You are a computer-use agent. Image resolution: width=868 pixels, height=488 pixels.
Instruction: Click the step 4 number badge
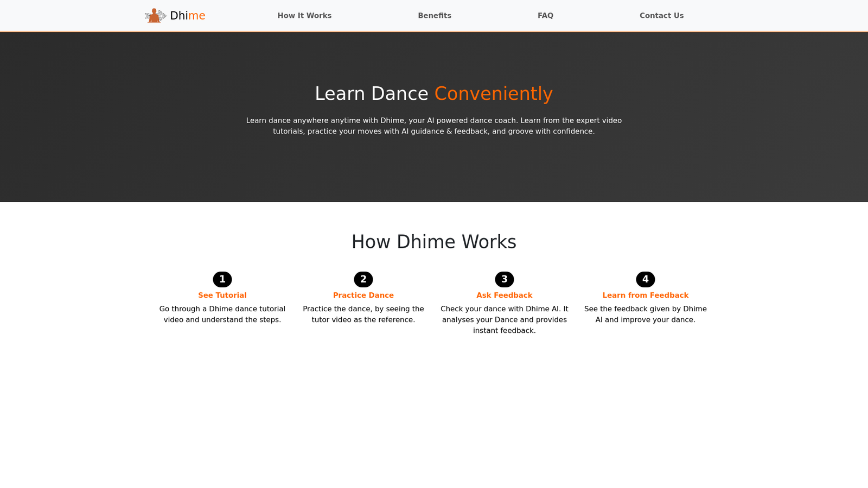pyautogui.click(x=646, y=279)
